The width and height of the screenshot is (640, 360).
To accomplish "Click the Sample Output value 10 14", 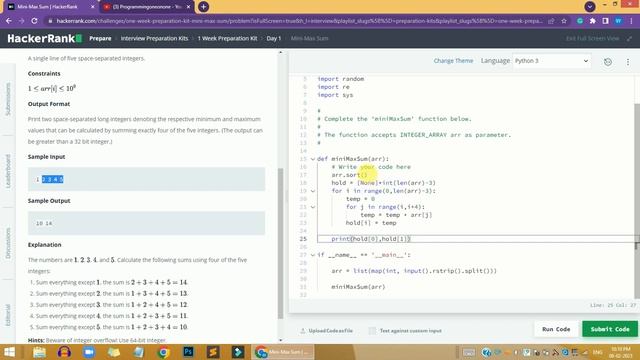I will (x=44, y=223).
